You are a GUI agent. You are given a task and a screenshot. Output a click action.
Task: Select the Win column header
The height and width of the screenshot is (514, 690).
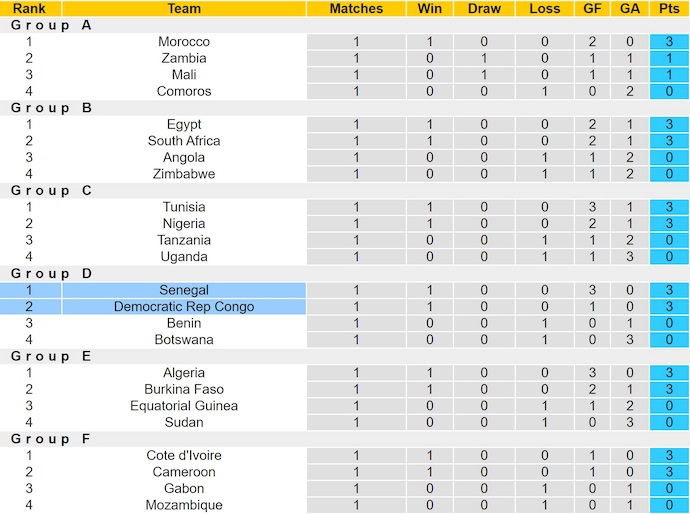pos(430,9)
